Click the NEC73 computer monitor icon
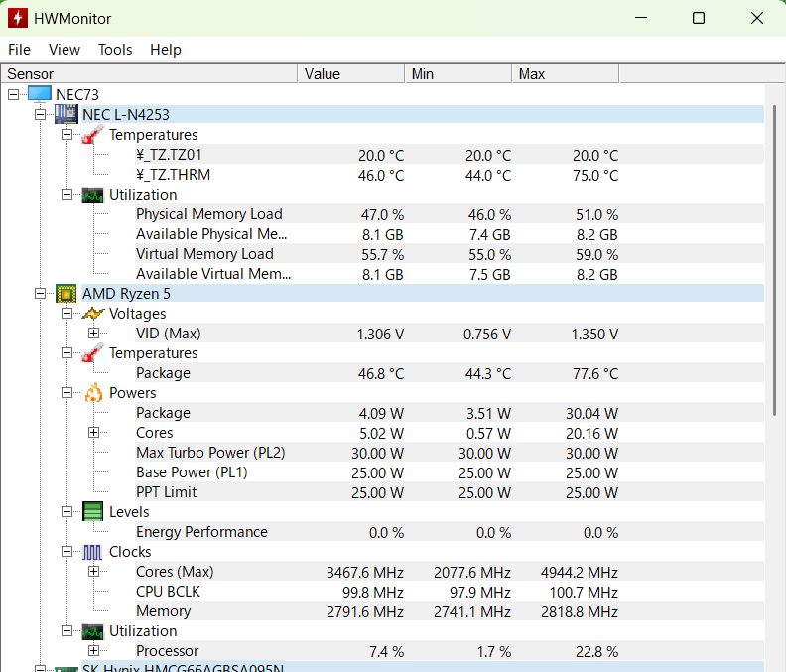786x672 pixels. click(39, 94)
